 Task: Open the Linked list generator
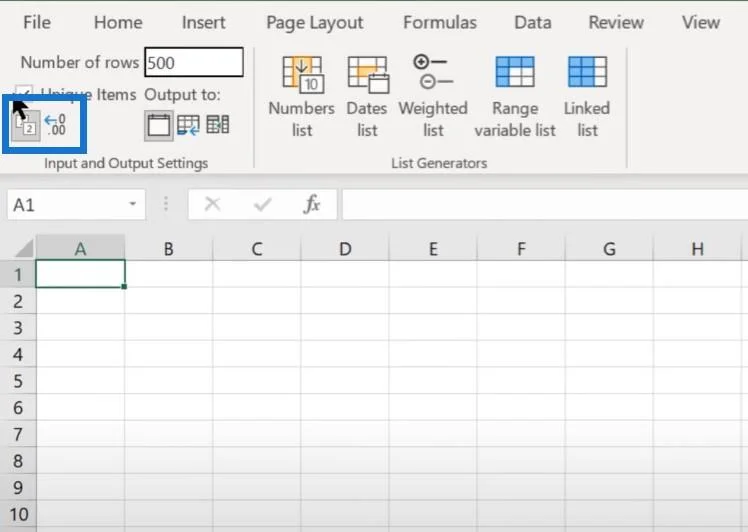(587, 97)
